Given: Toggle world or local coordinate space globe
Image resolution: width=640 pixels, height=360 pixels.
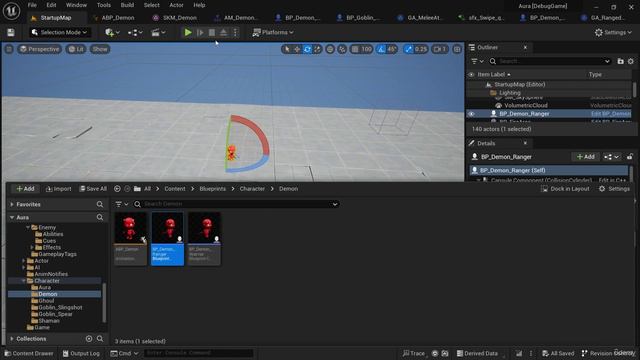Looking at the screenshot, I should click(330, 49).
